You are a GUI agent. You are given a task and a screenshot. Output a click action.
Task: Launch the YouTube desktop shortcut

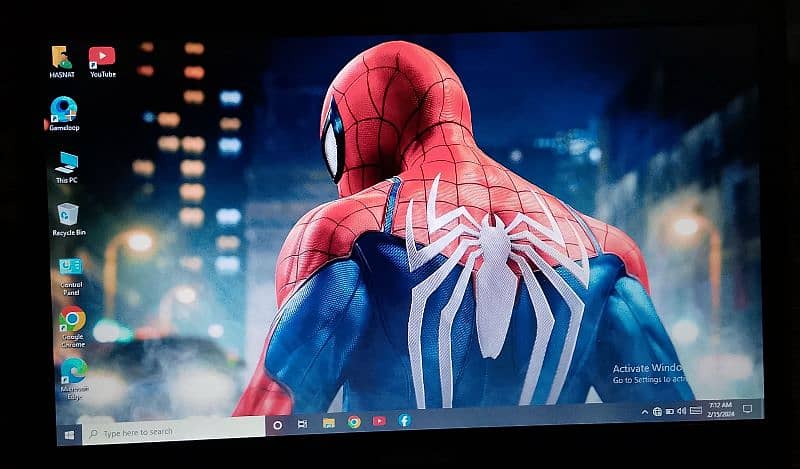tap(102, 58)
